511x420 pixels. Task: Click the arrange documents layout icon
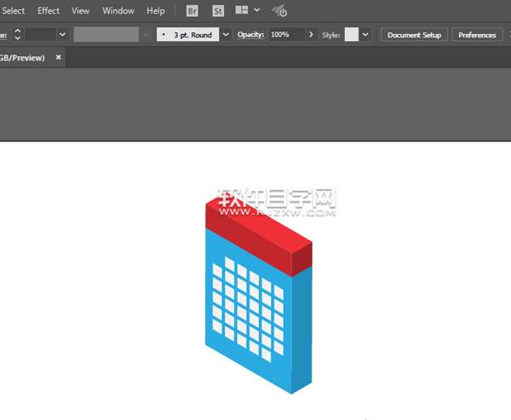[x=243, y=11]
